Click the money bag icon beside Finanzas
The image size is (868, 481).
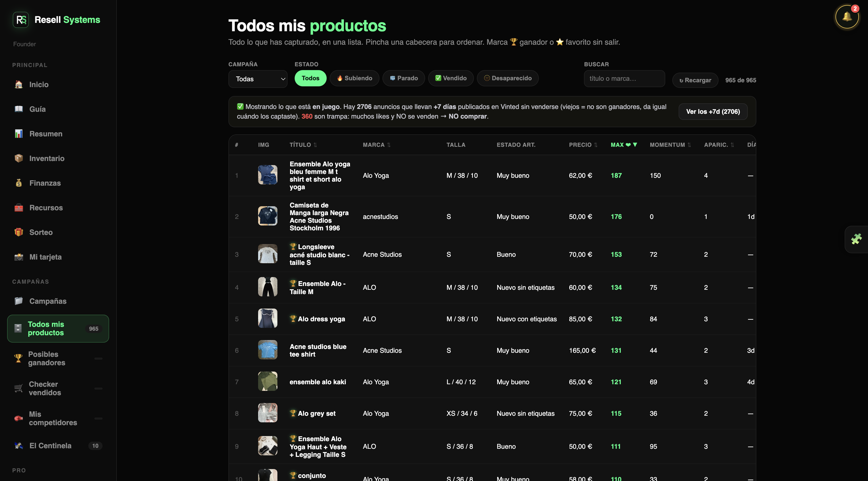(x=19, y=183)
